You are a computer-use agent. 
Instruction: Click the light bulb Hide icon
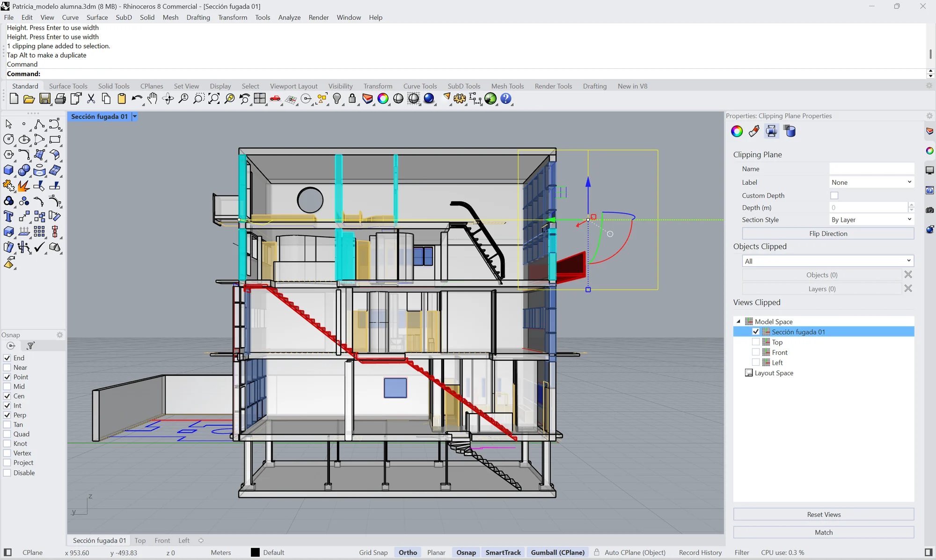(x=337, y=99)
